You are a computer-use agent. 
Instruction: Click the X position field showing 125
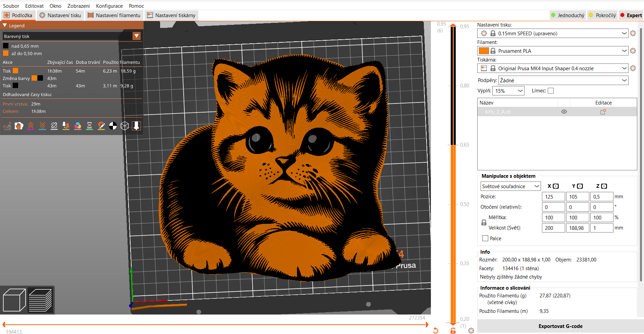[x=553, y=197]
